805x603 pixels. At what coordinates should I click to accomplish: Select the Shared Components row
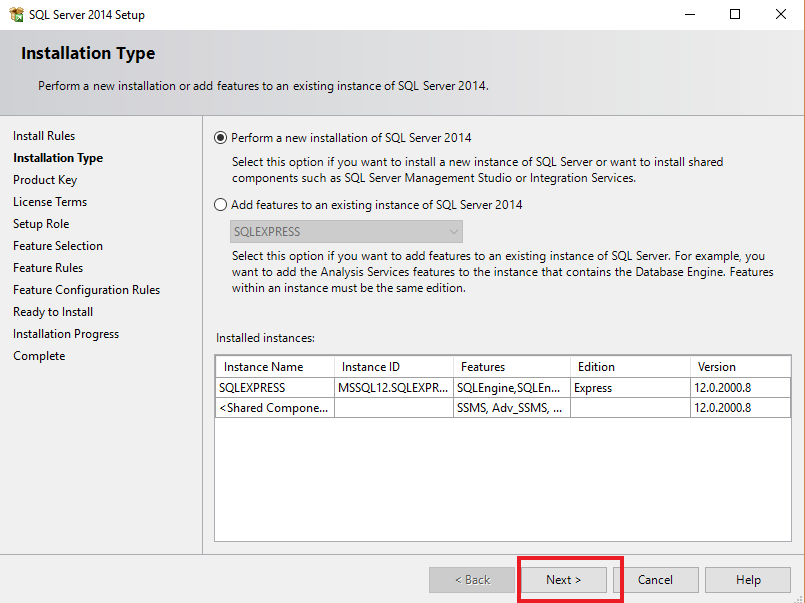coord(503,407)
